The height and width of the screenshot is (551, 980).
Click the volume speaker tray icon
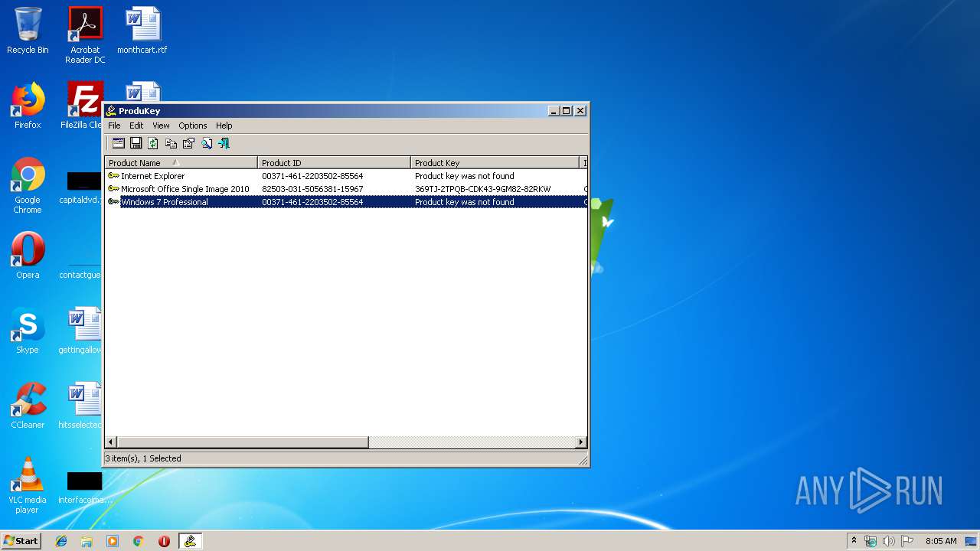click(889, 541)
